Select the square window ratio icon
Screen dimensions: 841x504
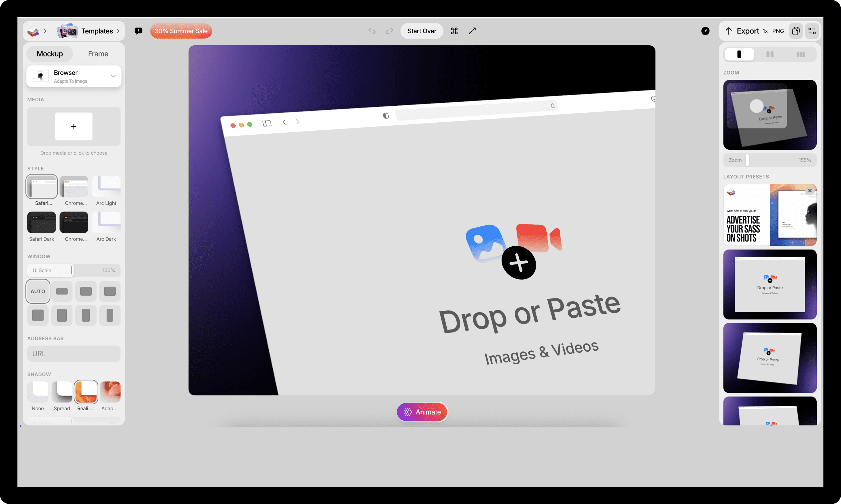point(38,315)
